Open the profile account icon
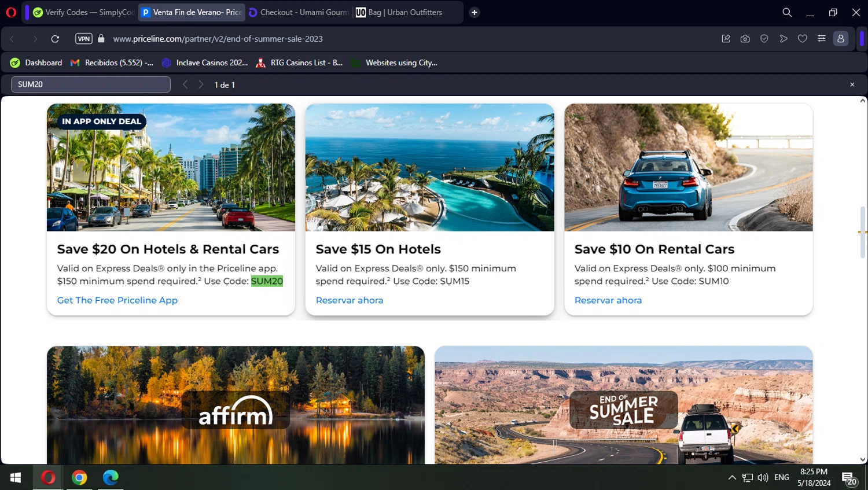The height and width of the screenshot is (490, 868). (841, 39)
